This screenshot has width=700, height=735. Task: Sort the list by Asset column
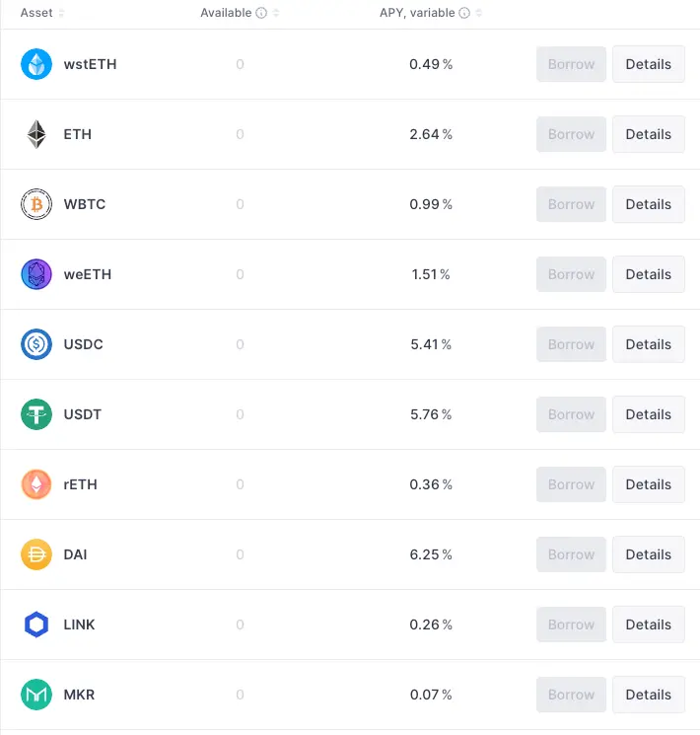coord(62,13)
